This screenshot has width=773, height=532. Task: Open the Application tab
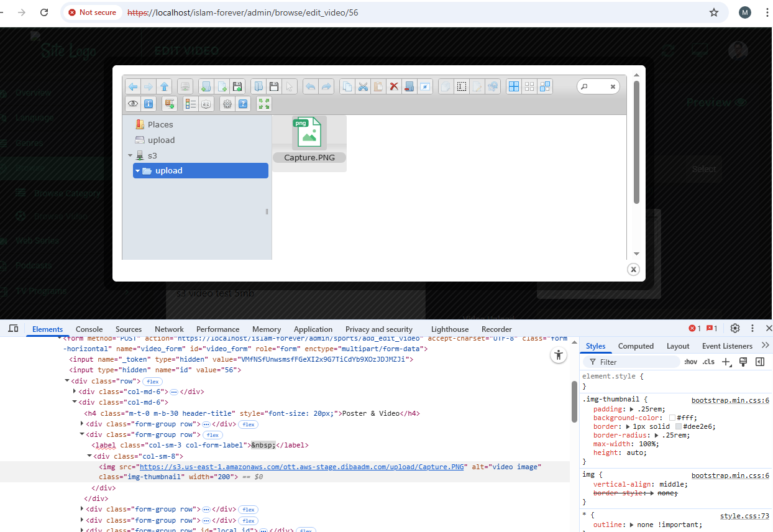click(313, 329)
